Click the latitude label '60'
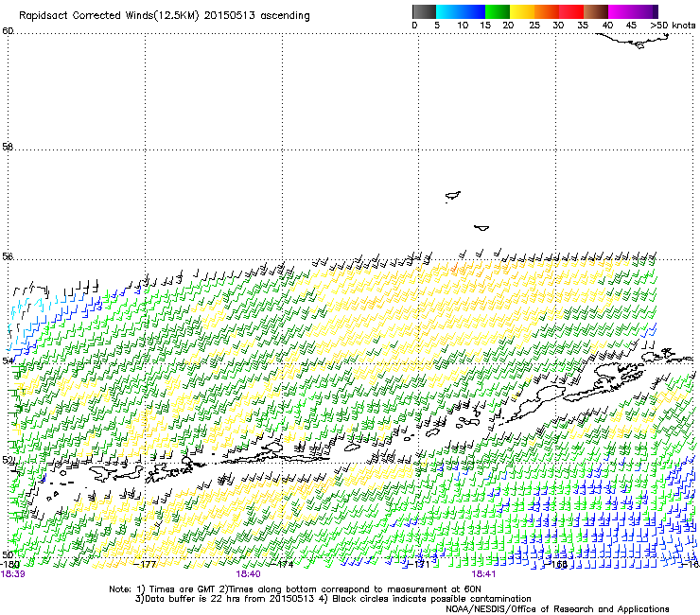 tap(8, 31)
